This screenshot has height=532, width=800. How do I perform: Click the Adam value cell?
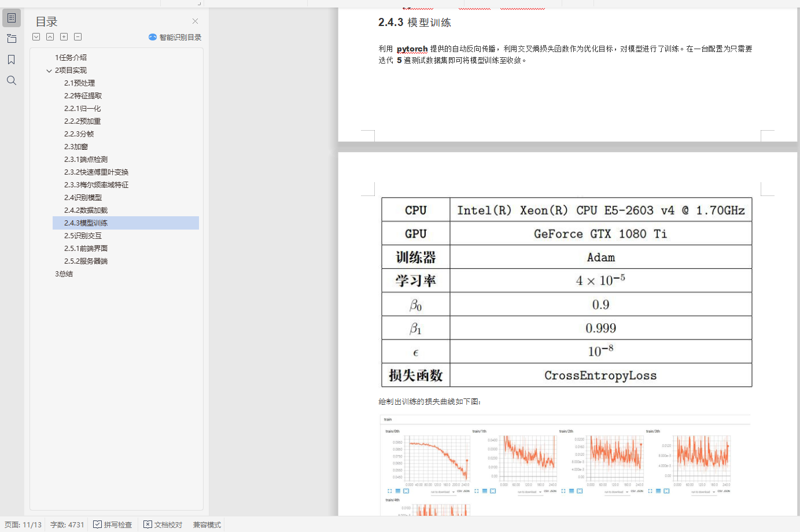(601, 257)
